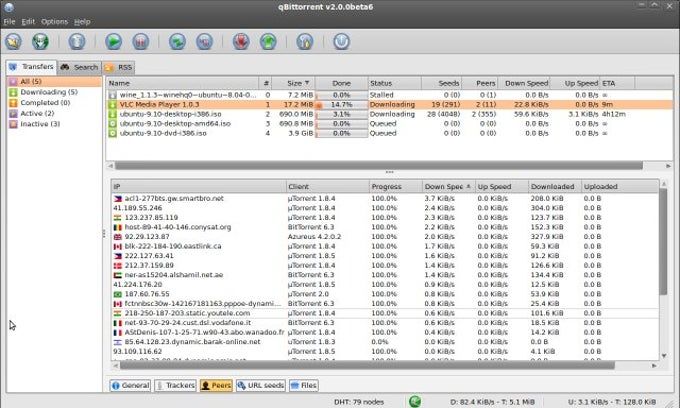Click VLC Media Player 14.7% progress bar
The image size is (680, 408).
[341, 103]
